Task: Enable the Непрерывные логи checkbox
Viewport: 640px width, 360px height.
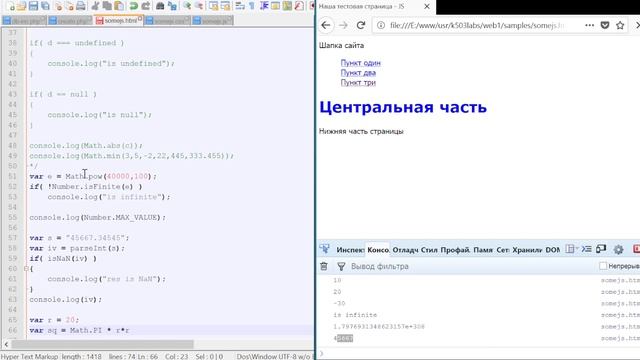Action: (603, 266)
